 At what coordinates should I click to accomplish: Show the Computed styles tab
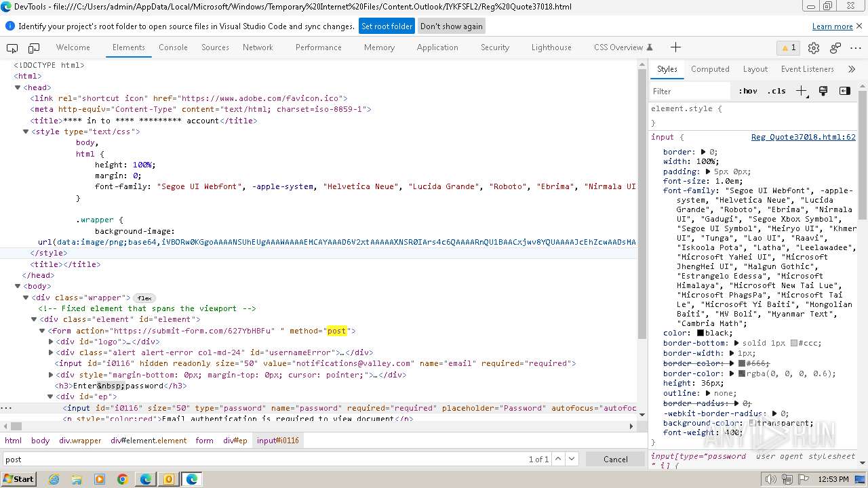coord(710,69)
